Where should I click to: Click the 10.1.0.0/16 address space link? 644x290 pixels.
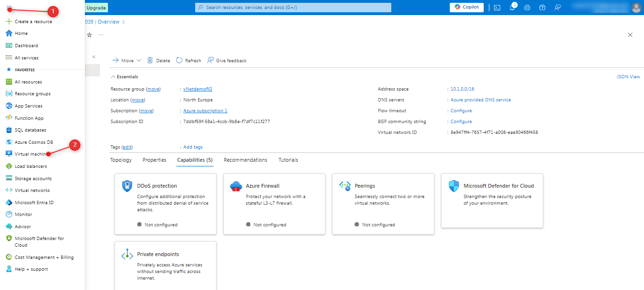tap(462, 89)
